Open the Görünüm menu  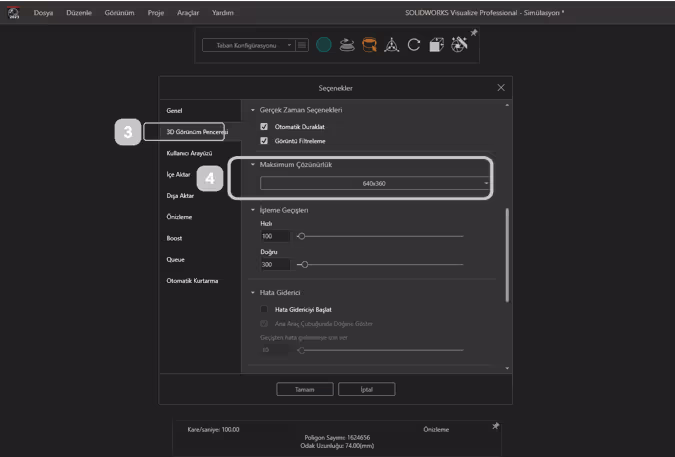[119, 13]
